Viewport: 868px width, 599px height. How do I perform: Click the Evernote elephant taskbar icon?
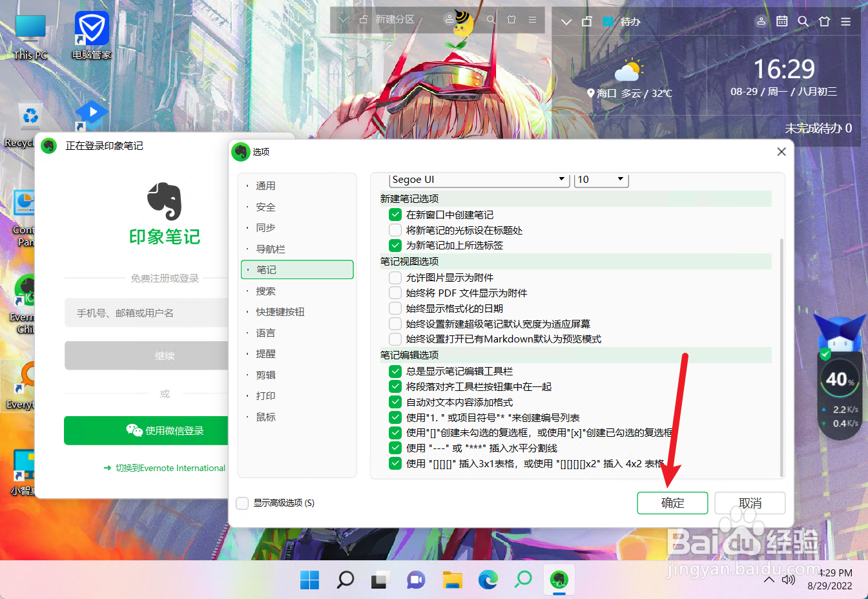click(x=559, y=580)
